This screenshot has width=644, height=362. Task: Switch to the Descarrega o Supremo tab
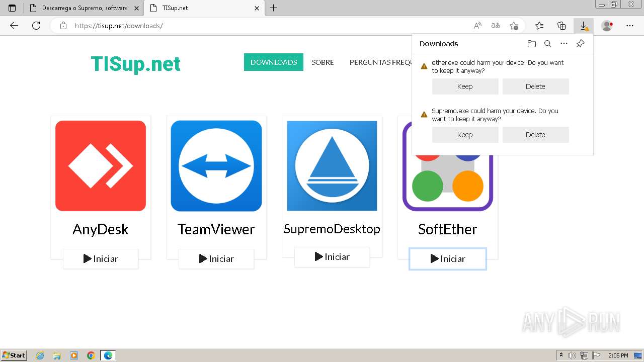click(85, 8)
